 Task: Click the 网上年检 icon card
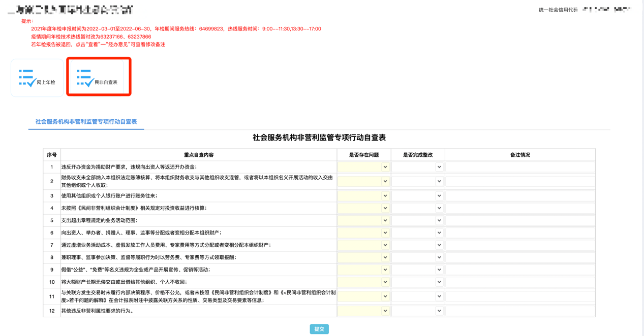pos(37,77)
